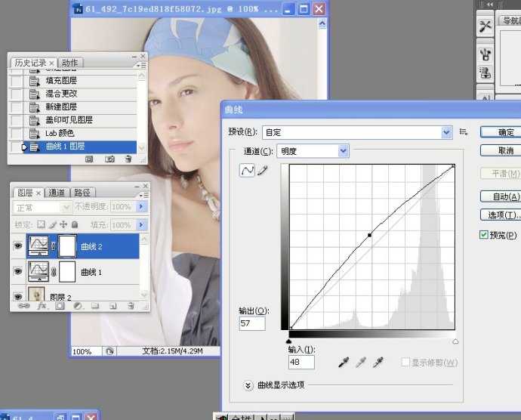The height and width of the screenshot is (420, 521).
Task: Click the 平滑(M) smooth button
Action: click(x=501, y=173)
